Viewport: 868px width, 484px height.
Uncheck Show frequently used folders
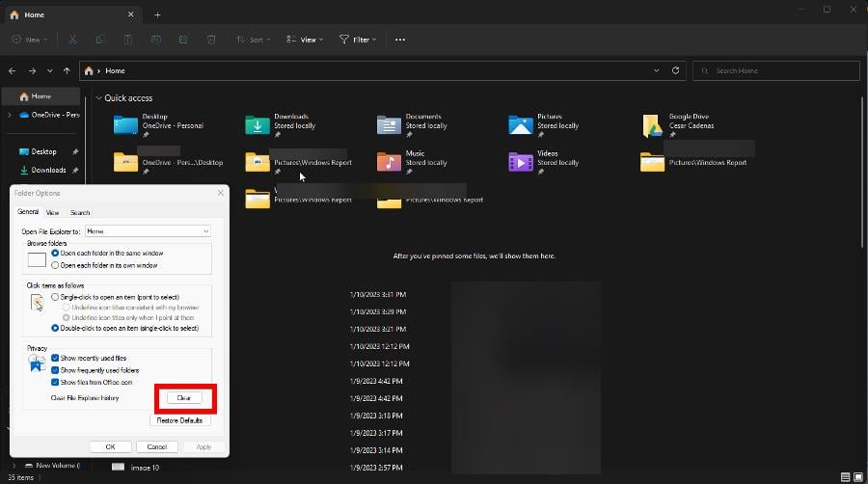(x=55, y=370)
